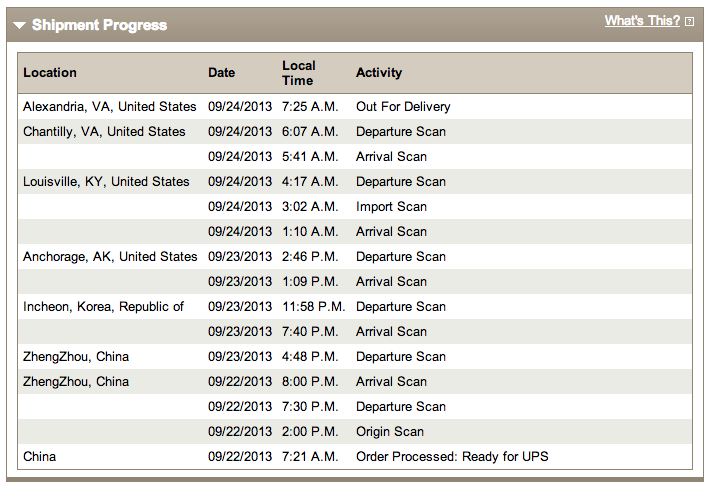Click Order Processed: Ready for UPS
This screenshot has width=714, height=493.
click(452, 457)
